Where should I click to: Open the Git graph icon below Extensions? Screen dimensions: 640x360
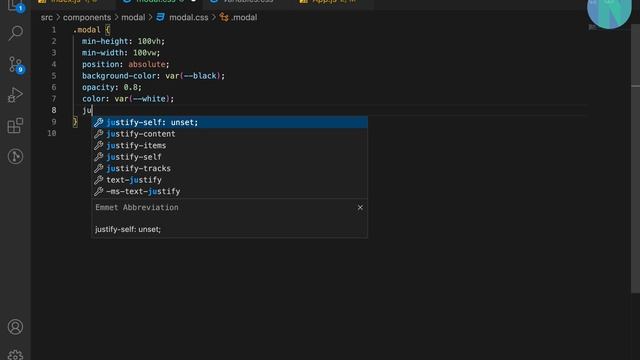coord(15,156)
